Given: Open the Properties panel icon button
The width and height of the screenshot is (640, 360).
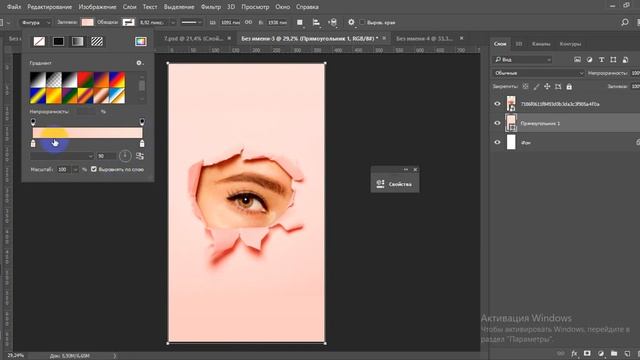Looking at the screenshot, I should 395,184.
